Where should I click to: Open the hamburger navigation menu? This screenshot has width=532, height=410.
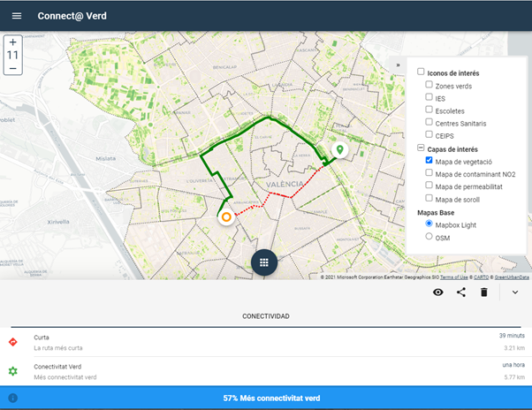tap(16, 16)
